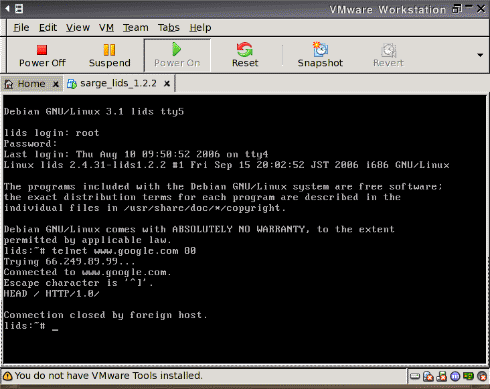Image resolution: width=490 pixels, height=389 pixels.
Task: Open the Edit menu
Action: click(x=48, y=28)
